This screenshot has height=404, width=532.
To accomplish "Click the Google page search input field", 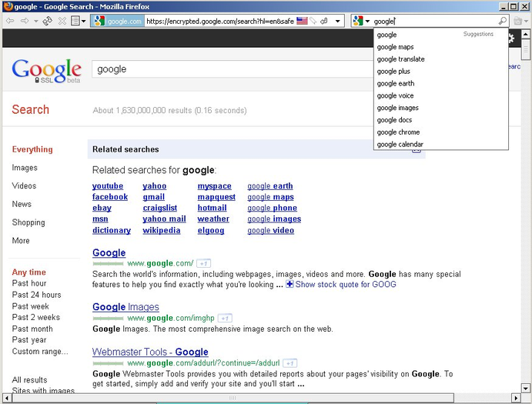I will pos(233,69).
